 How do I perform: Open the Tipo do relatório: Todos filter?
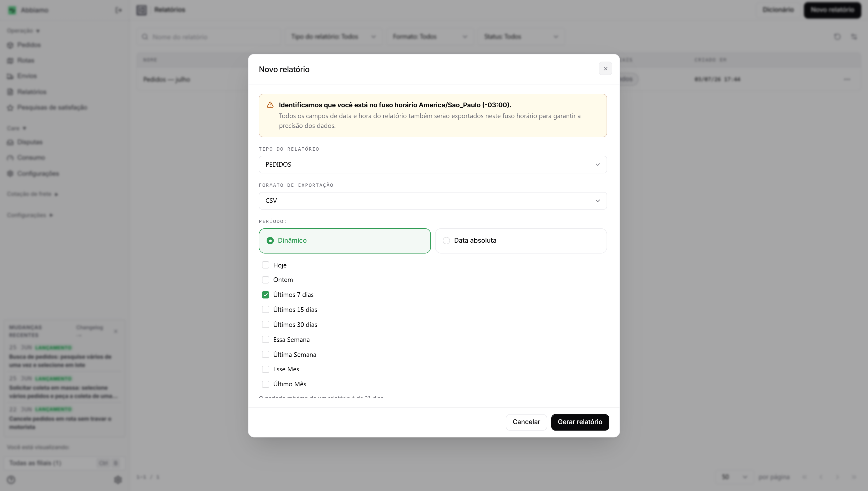pos(334,37)
